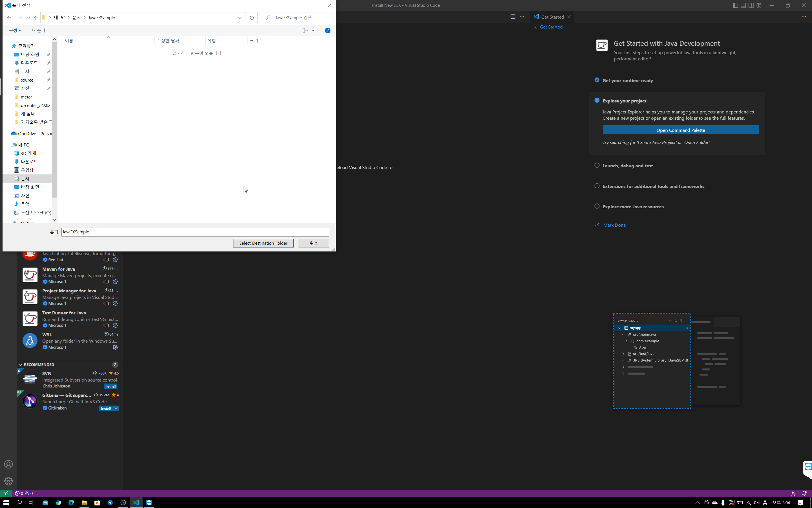Close the Get Started tab

[569, 17]
